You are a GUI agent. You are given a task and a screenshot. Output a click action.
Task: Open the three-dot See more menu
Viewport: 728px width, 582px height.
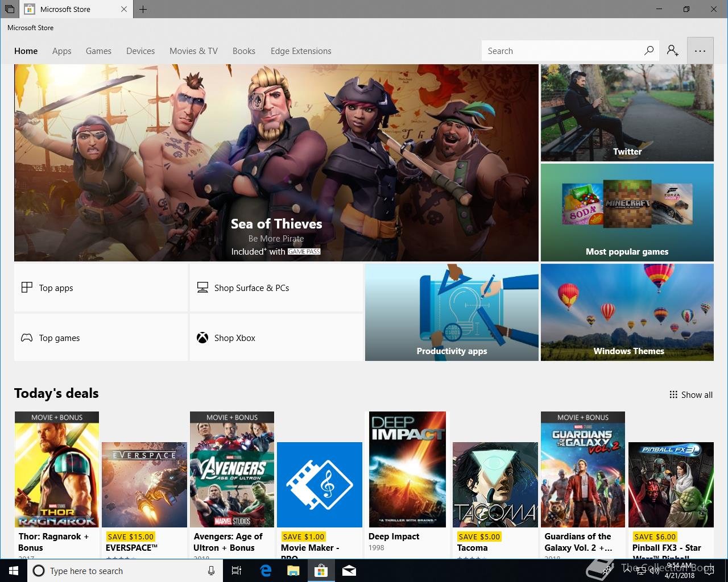coord(700,51)
